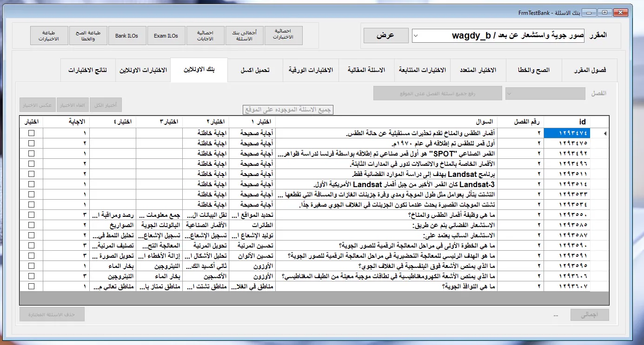This screenshot has width=644, height=345.
Task: Select the highlighted id cell ١٢٩٣٤٧٤
Action: coord(567,134)
